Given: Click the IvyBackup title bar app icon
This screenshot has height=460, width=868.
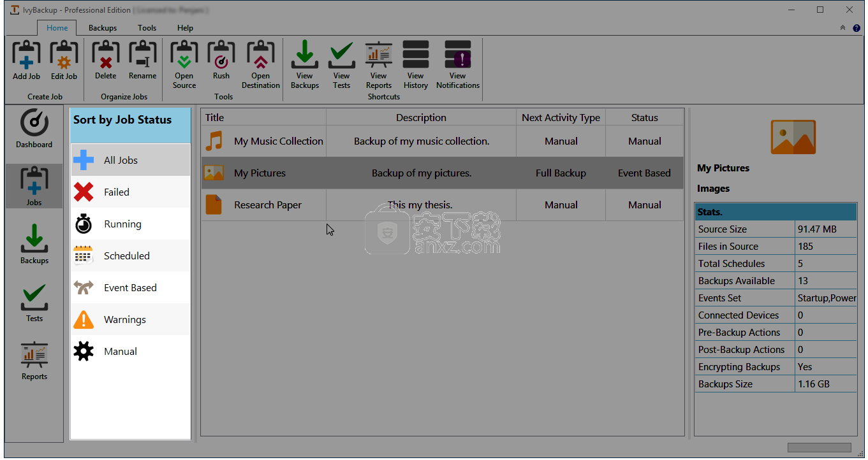Looking at the screenshot, I should click(14, 10).
